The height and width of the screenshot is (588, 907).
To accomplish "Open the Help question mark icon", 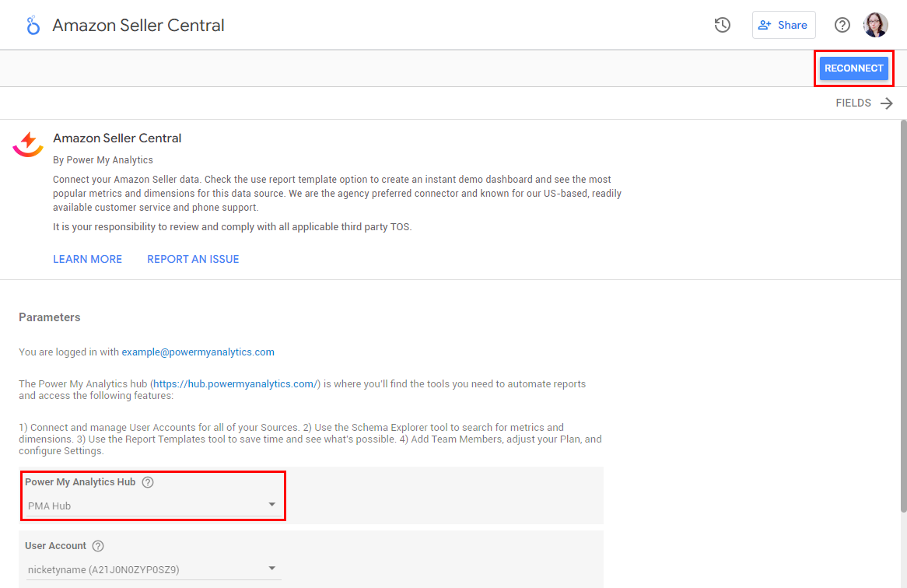I will click(x=842, y=25).
